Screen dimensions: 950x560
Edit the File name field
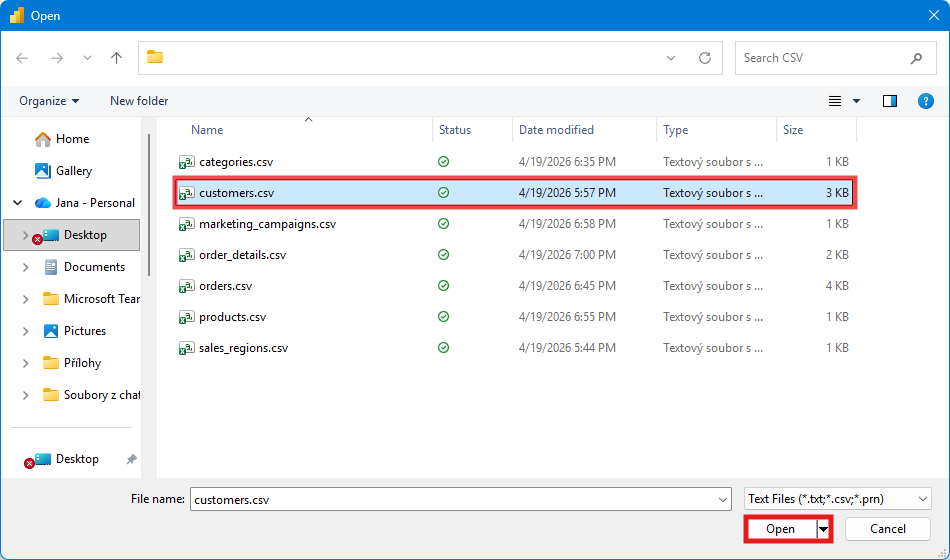tap(453, 499)
